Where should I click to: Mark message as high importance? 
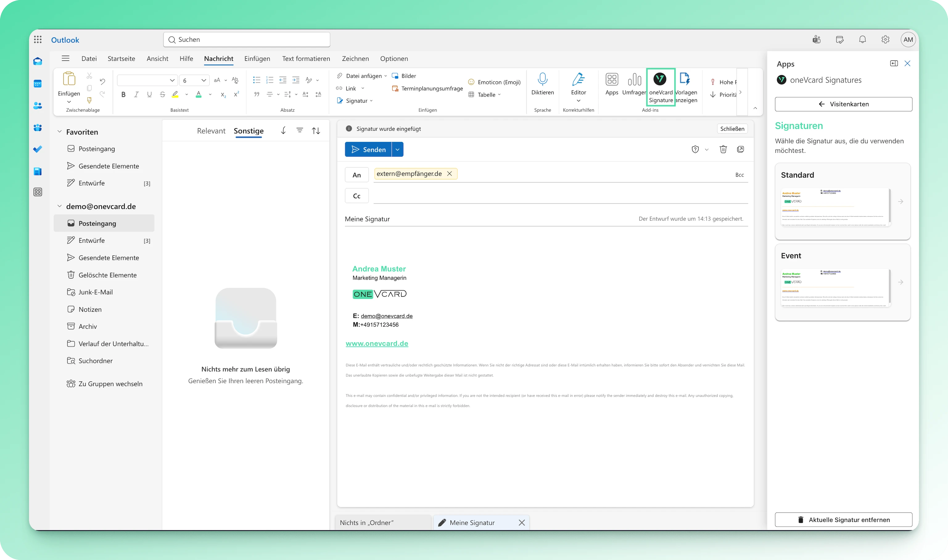(723, 82)
